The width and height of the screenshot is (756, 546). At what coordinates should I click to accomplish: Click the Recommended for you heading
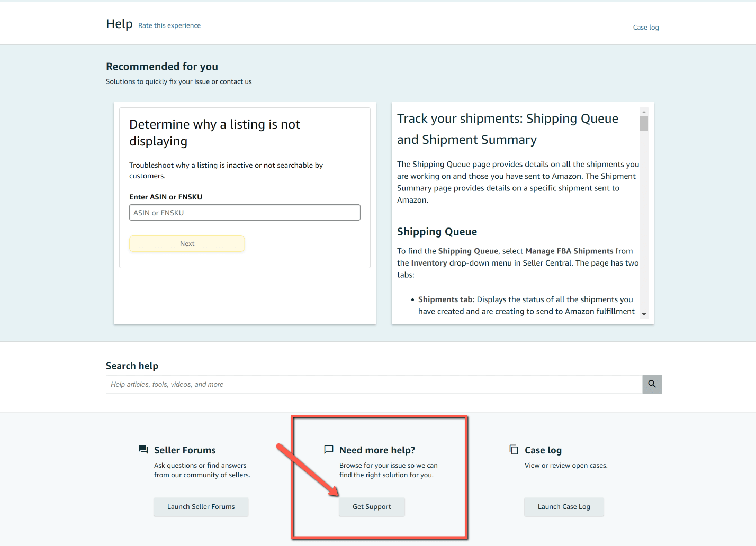(162, 67)
